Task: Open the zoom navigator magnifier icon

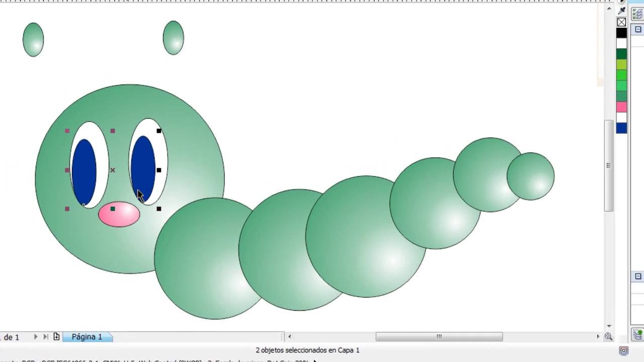Action: [x=608, y=337]
